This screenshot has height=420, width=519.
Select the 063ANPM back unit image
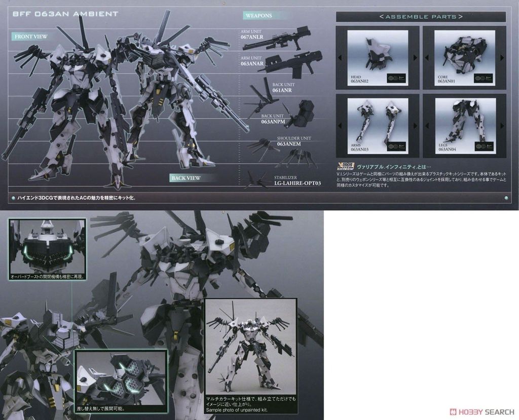click(299, 113)
